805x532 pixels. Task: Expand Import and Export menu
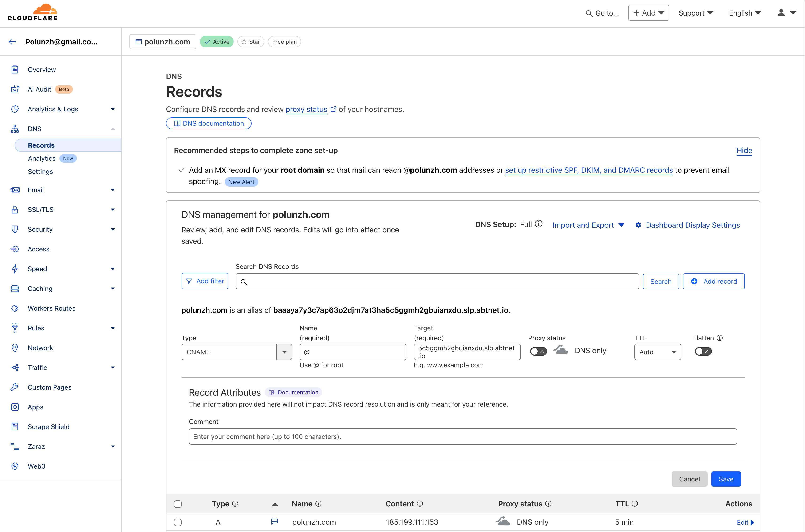[x=588, y=225]
